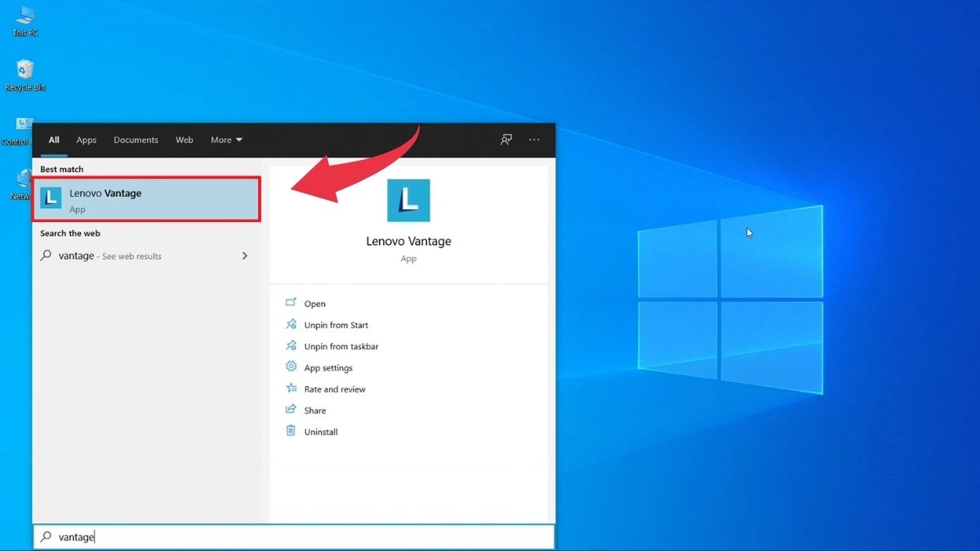Click the Unpin from Start icon
The width and height of the screenshot is (980, 551).
[291, 324]
